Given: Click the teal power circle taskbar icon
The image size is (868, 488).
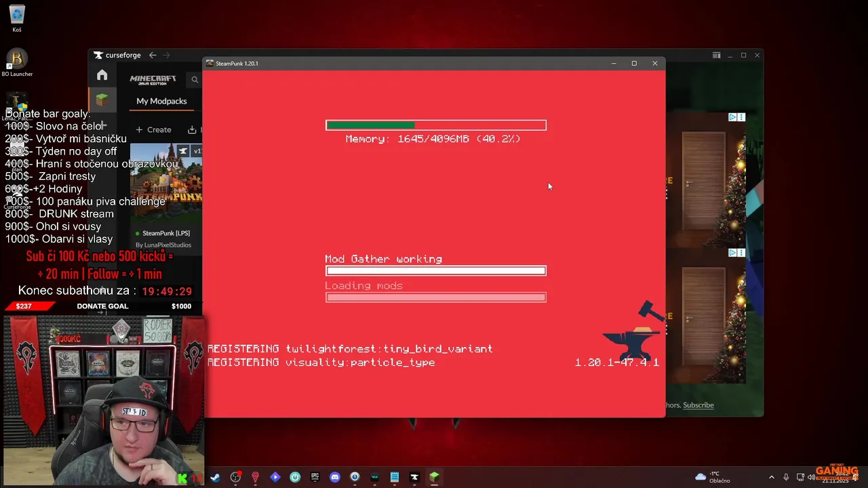Looking at the screenshot, I should point(295,477).
